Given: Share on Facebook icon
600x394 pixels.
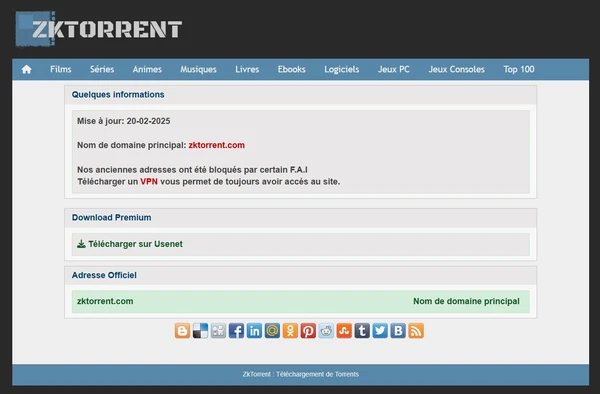Looking at the screenshot, I should point(236,331).
